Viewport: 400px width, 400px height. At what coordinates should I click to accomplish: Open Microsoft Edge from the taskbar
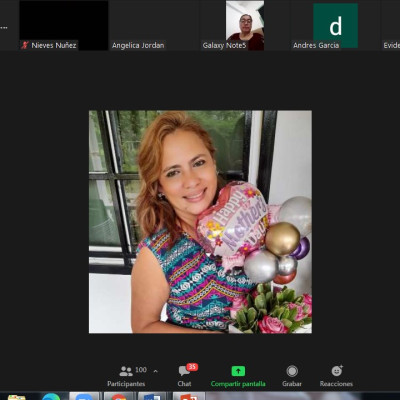click(x=51, y=397)
